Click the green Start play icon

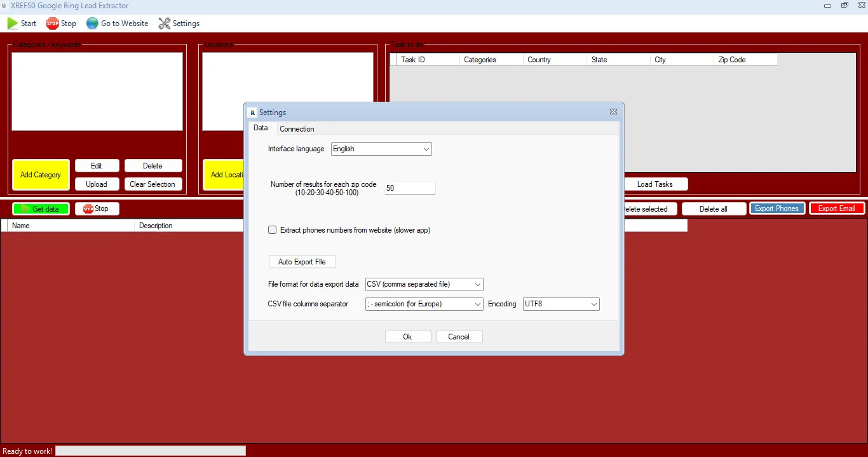tap(13, 24)
